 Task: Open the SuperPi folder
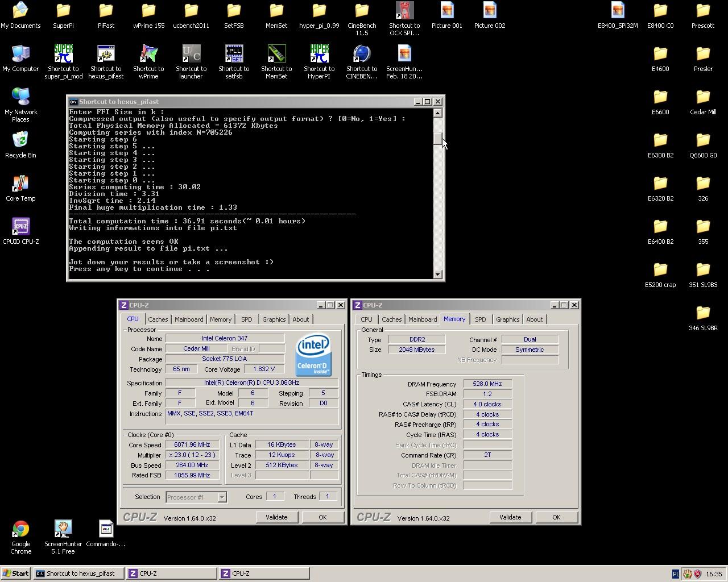pos(63,15)
